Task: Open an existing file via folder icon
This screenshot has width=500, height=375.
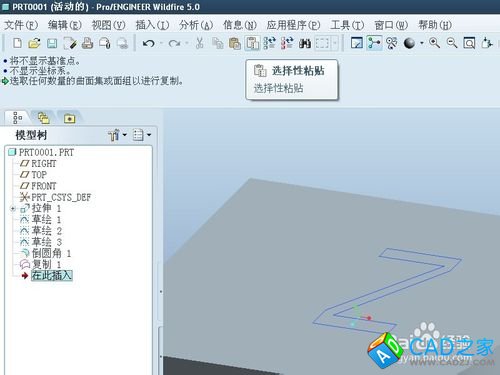Action: coord(34,43)
